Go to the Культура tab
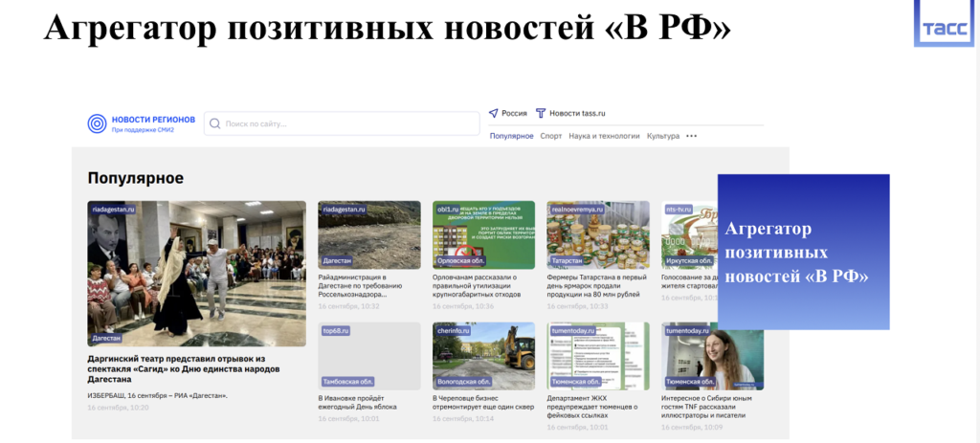980x443 pixels. pyautogui.click(x=662, y=136)
